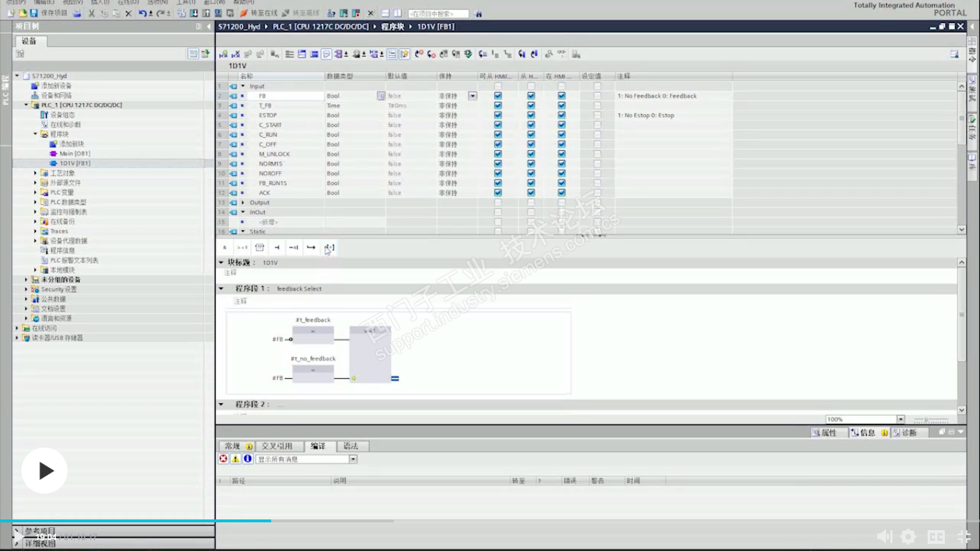Open the zoom level 100% dropdown
Screen dimensions: 980x551
point(900,420)
